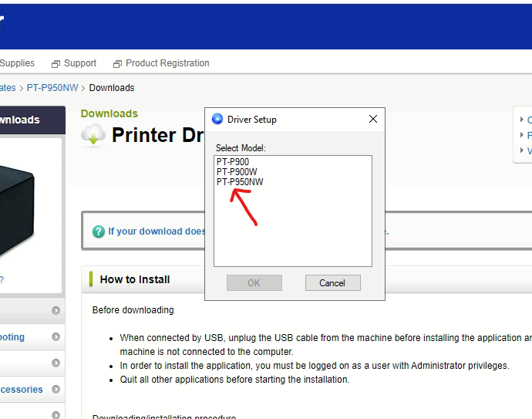Select PT-P900W in the model list
532x419 pixels.
pos(237,172)
